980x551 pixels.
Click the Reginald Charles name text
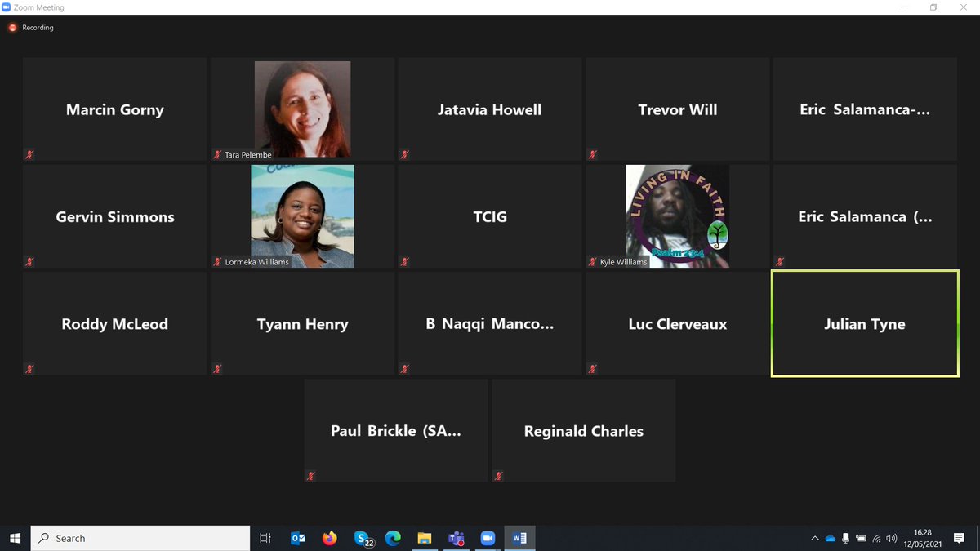coord(584,431)
